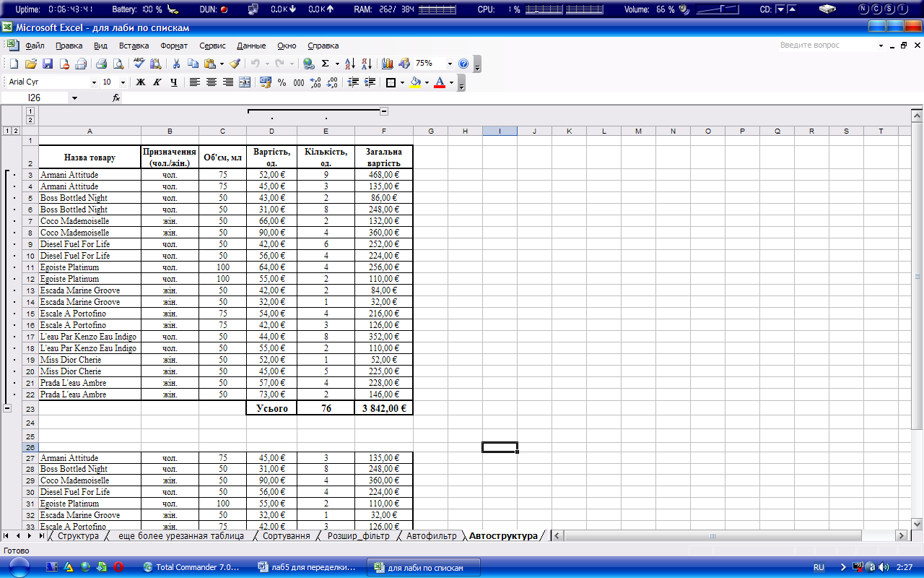Align cell text left
This screenshot has height=578, width=924.
coord(195,82)
